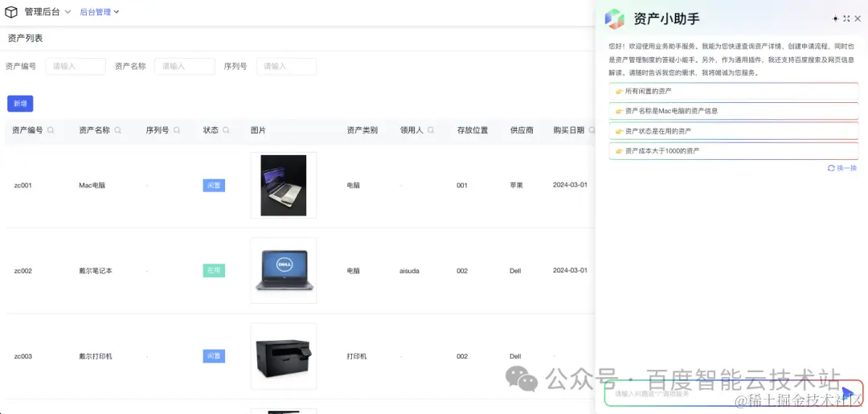Search icon in 资产名称 column header
Screen dimensions: 868x414
click(118, 130)
